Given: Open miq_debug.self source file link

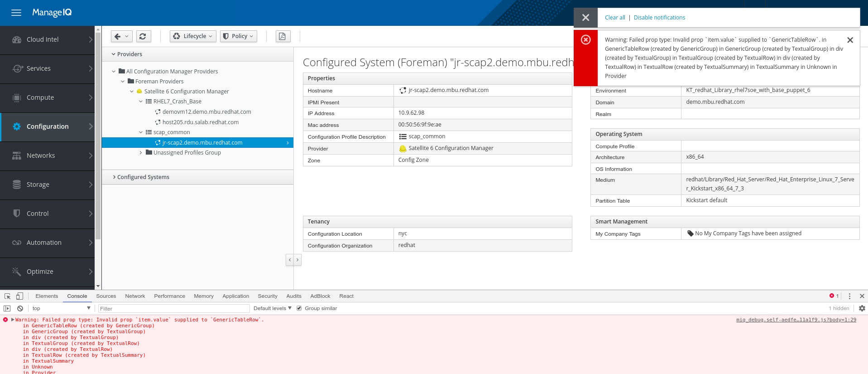Looking at the screenshot, I should coord(796,320).
